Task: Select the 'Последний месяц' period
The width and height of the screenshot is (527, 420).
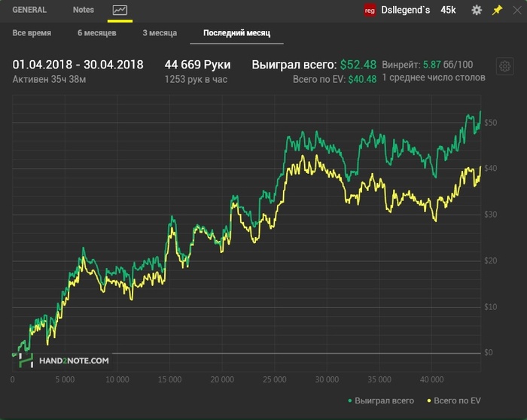Action: (x=236, y=34)
